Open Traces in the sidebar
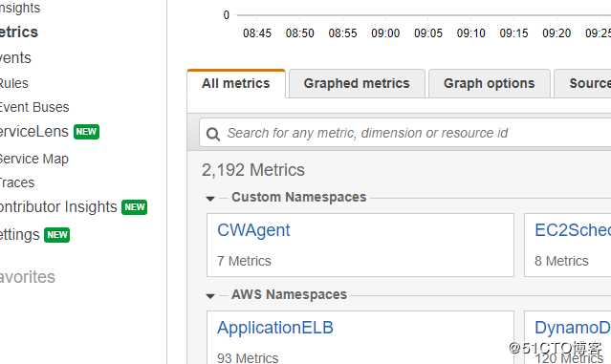This screenshot has height=364, width=611. (17, 182)
